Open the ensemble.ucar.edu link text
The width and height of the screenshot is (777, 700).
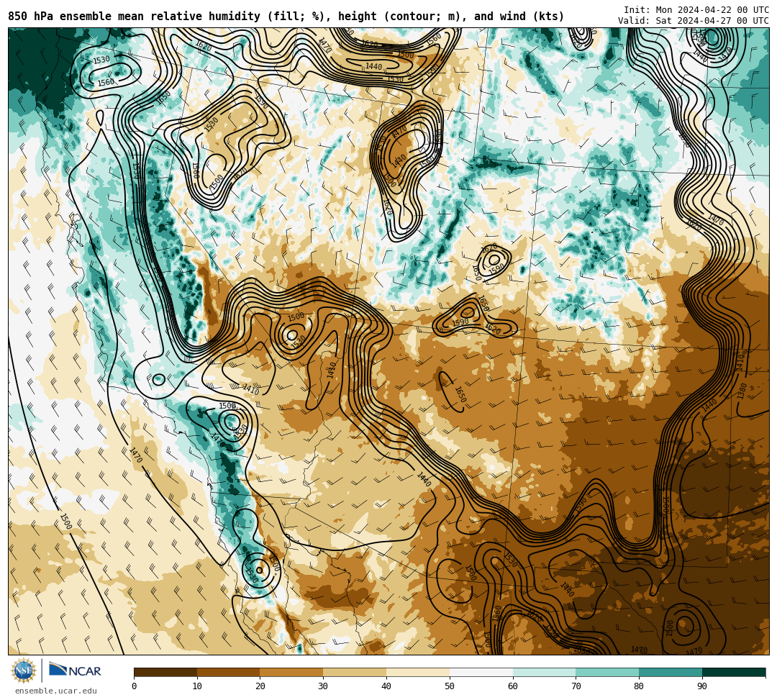click(x=56, y=691)
